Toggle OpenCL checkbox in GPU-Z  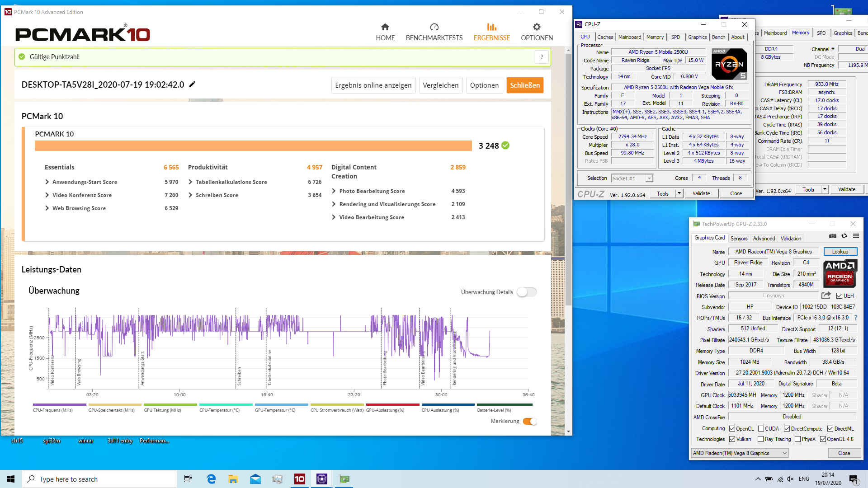point(732,428)
